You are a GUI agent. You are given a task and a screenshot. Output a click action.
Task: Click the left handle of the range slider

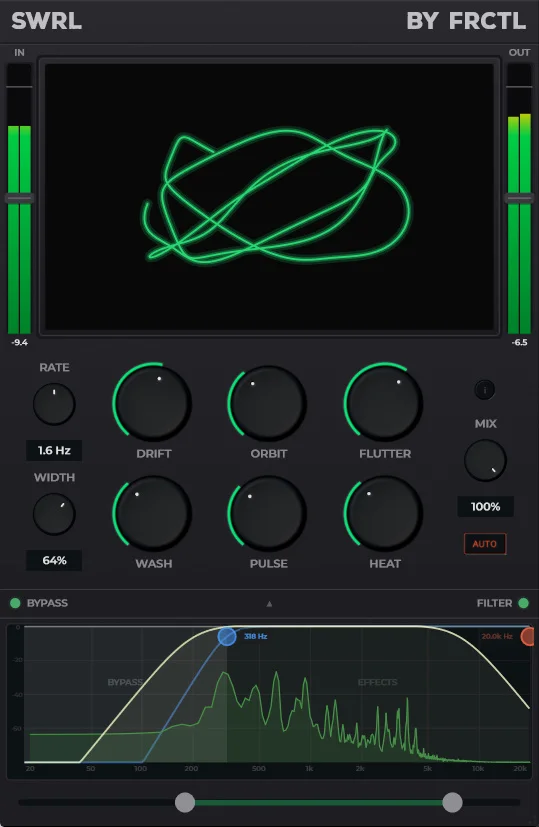pyautogui.click(x=185, y=802)
